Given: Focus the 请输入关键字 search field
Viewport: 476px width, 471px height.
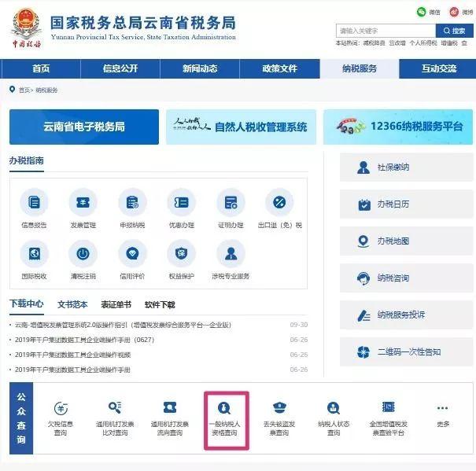Looking at the screenshot, I should (386, 31).
